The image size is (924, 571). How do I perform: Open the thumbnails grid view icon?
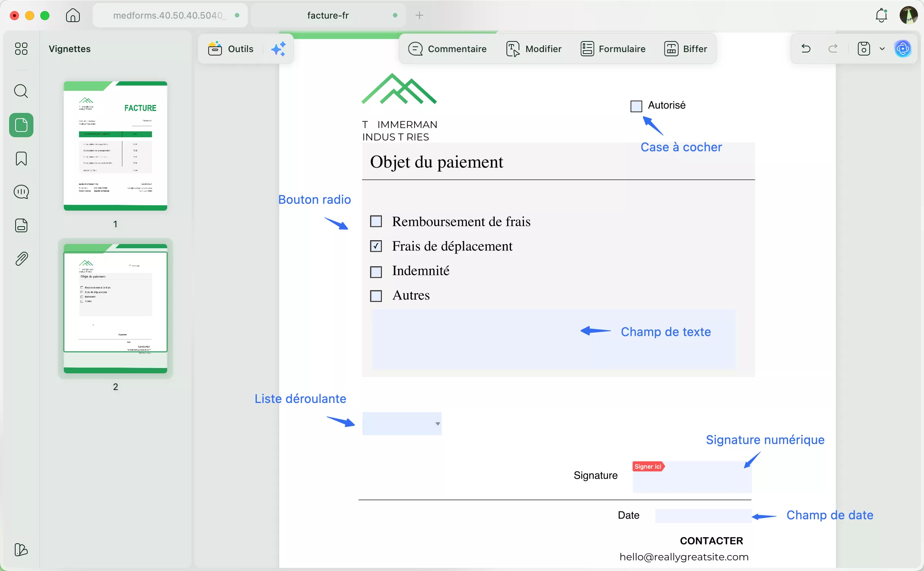21,49
